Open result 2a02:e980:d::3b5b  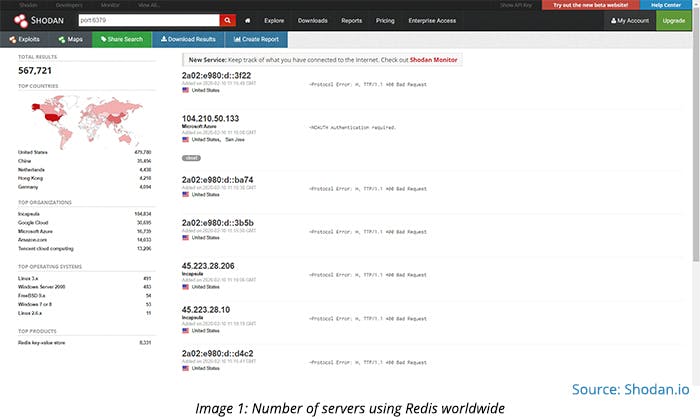click(x=217, y=223)
